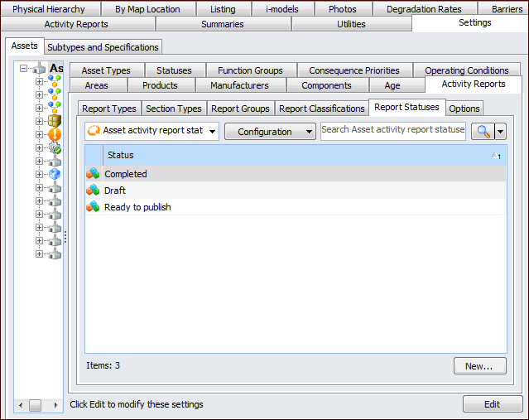
Task: Open the Barriers tab
Action: coord(504,9)
